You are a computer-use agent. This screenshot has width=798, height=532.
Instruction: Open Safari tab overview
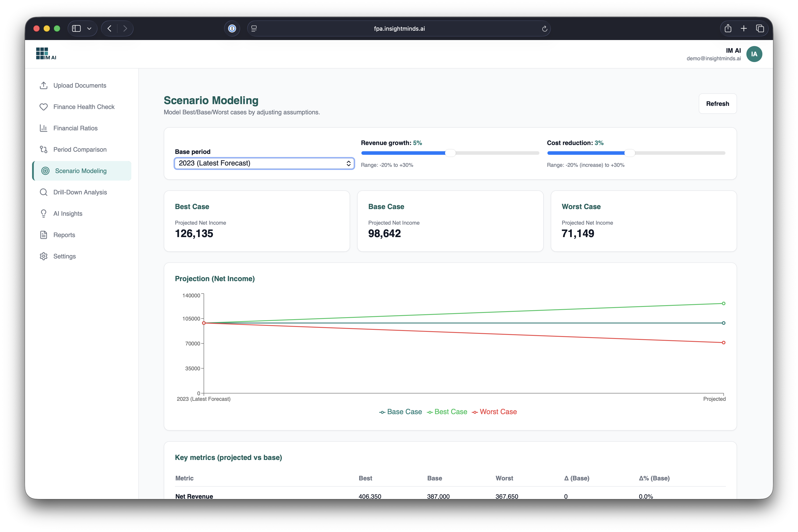coord(760,29)
